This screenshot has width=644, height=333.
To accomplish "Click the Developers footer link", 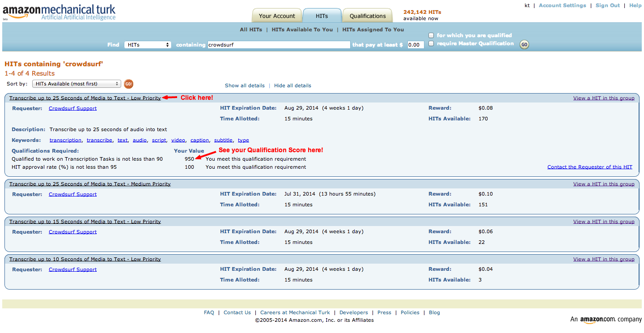I will coord(354,312).
